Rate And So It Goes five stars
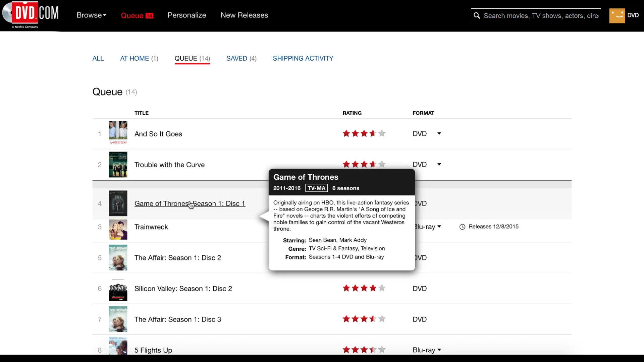 click(x=382, y=133)
